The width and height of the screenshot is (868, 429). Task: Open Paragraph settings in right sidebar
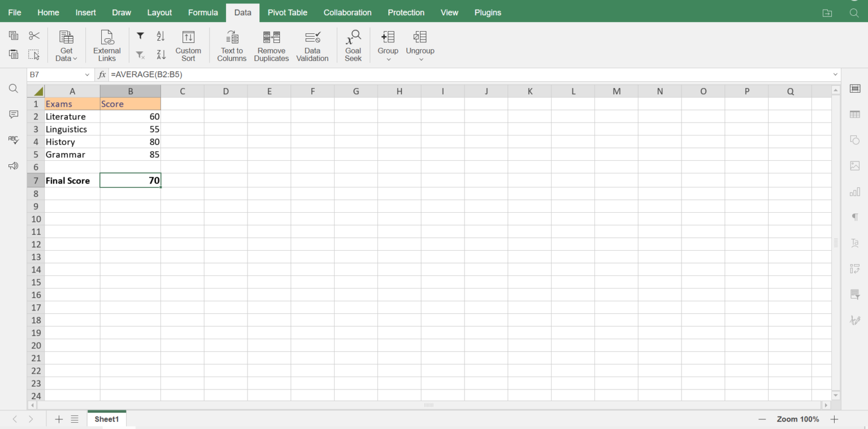coord(855,217)
